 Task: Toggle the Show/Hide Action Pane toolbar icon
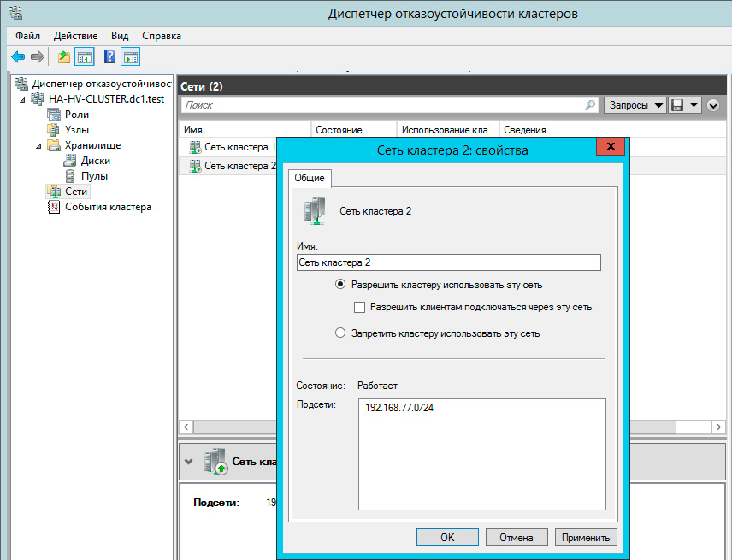130,57
